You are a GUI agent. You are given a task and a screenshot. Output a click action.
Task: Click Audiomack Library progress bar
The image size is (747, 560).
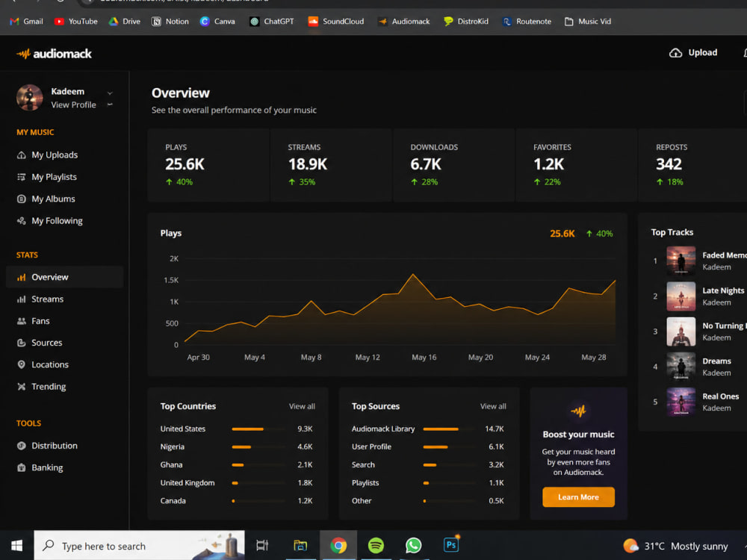tap(450, 429)
